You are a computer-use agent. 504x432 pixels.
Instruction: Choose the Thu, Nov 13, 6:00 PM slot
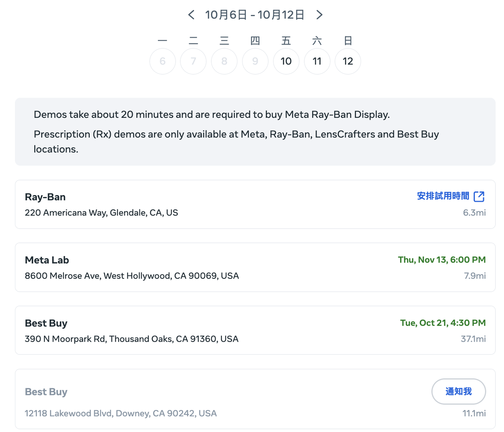442,260
